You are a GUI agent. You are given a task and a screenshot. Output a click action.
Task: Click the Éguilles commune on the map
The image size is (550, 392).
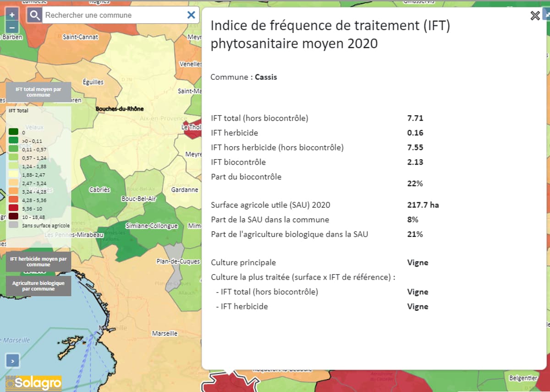(x=93, y=83)
